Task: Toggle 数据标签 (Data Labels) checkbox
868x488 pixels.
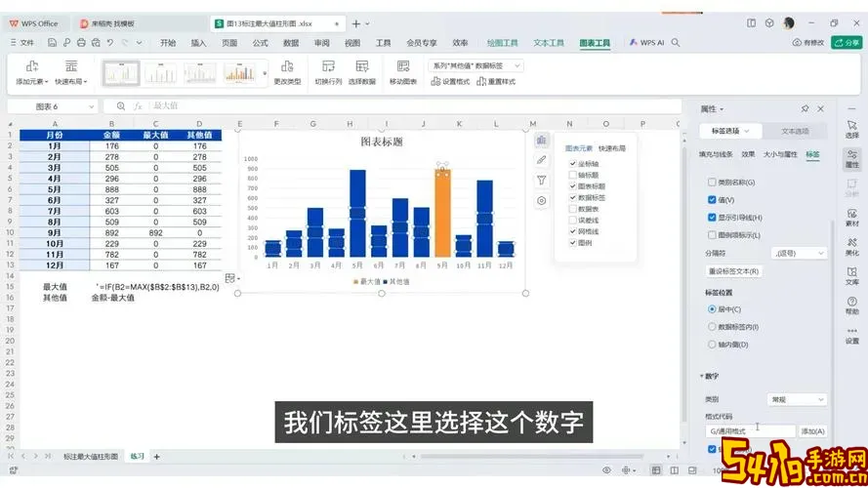Action: click(573, 197)
